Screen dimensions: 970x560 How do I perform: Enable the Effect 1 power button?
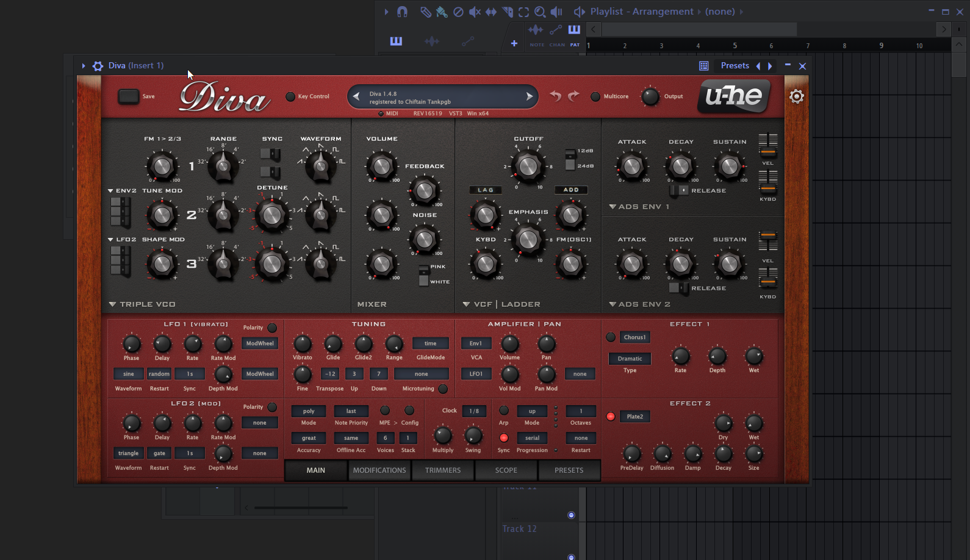click(x=611, y=337)
